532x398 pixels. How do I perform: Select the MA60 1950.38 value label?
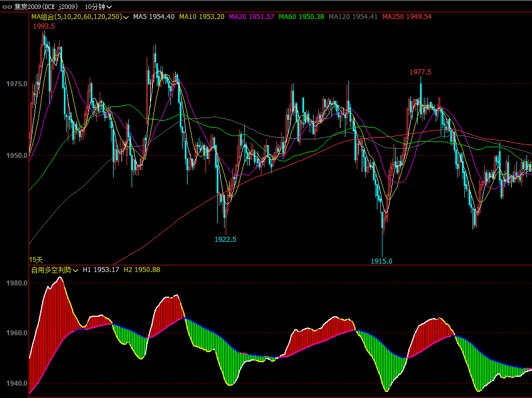[301, 17]
